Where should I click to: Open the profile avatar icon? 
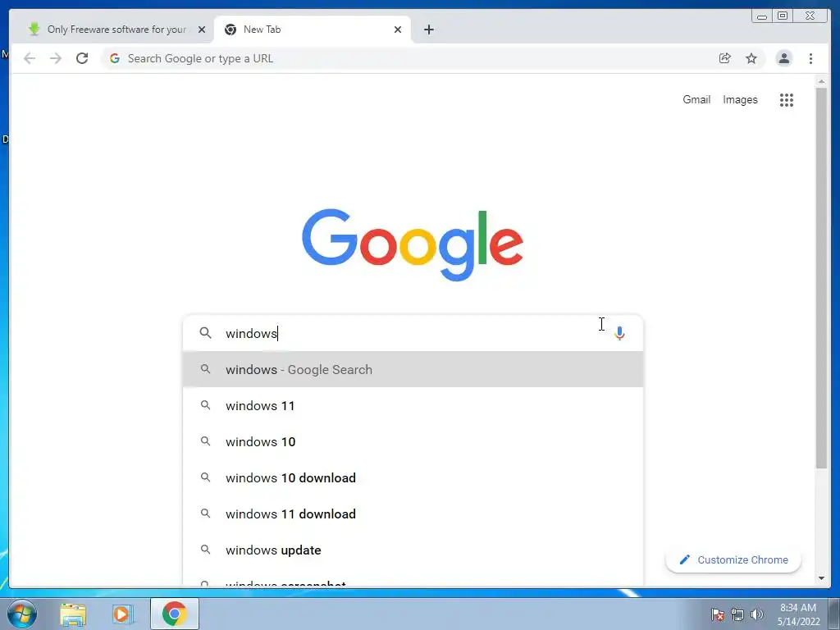click(x=783, y=58)
